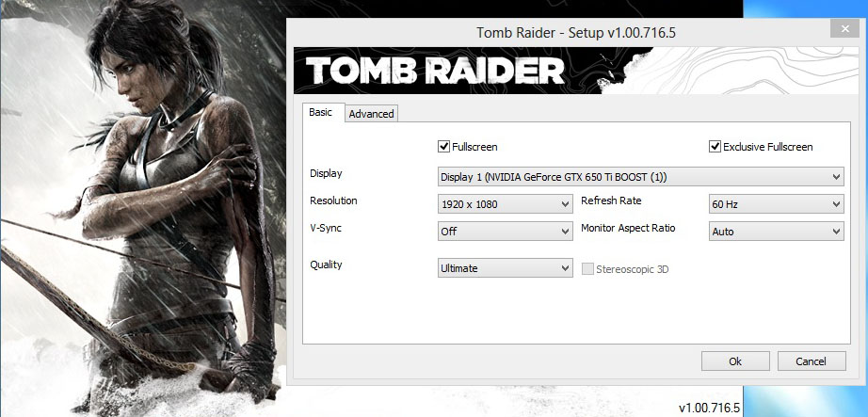Close the Tomb Raider Setup window
This screenshot has width=868, height=417.
pyautogui.click(x=844, y=28)
